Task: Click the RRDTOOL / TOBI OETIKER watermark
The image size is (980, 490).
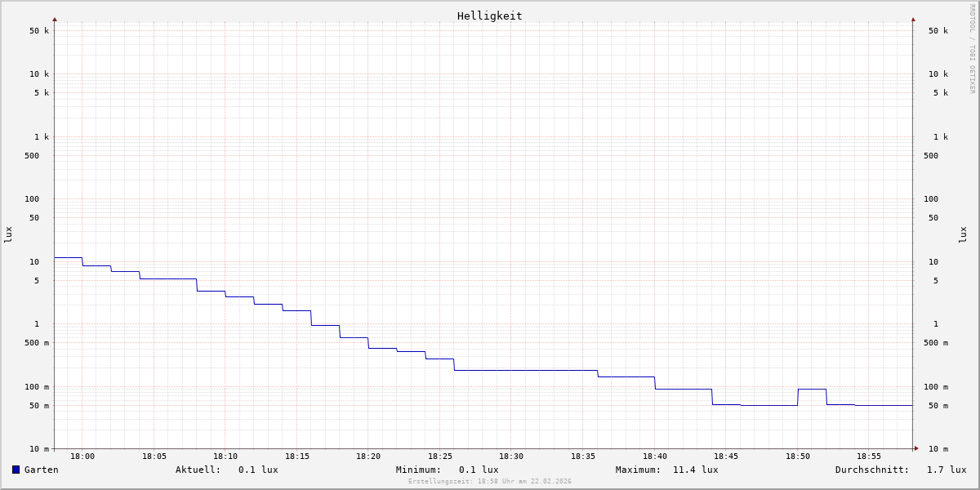Action: (x=972, y=49)
